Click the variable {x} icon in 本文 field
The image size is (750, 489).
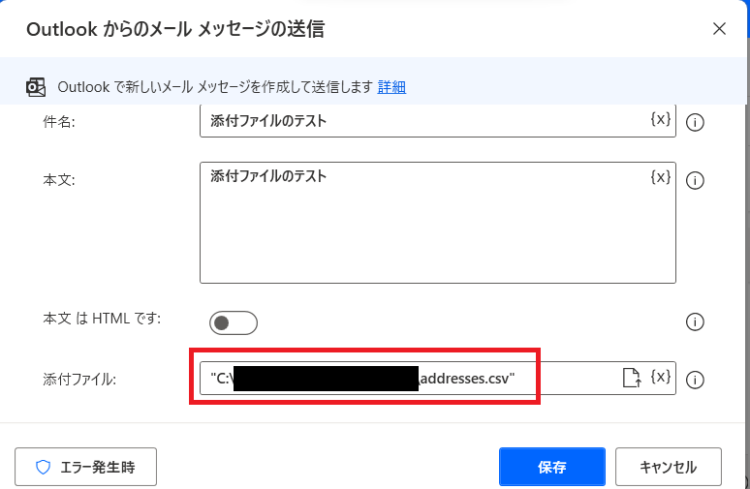point(661,177)
